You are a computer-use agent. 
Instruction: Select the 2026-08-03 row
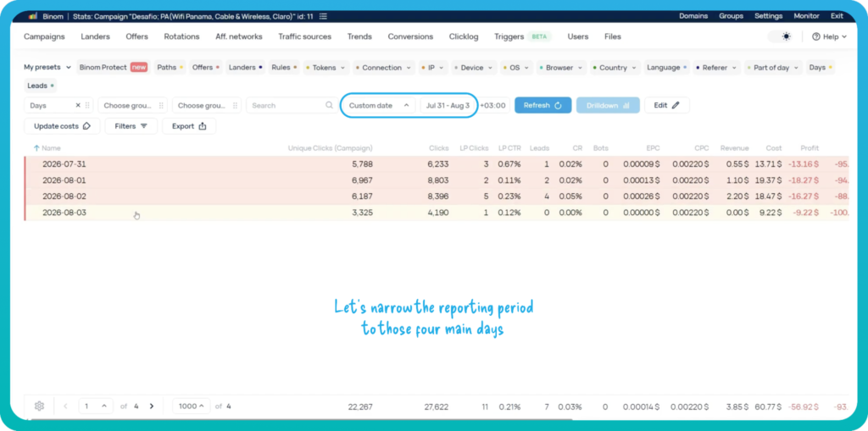[x=437, y=213]
